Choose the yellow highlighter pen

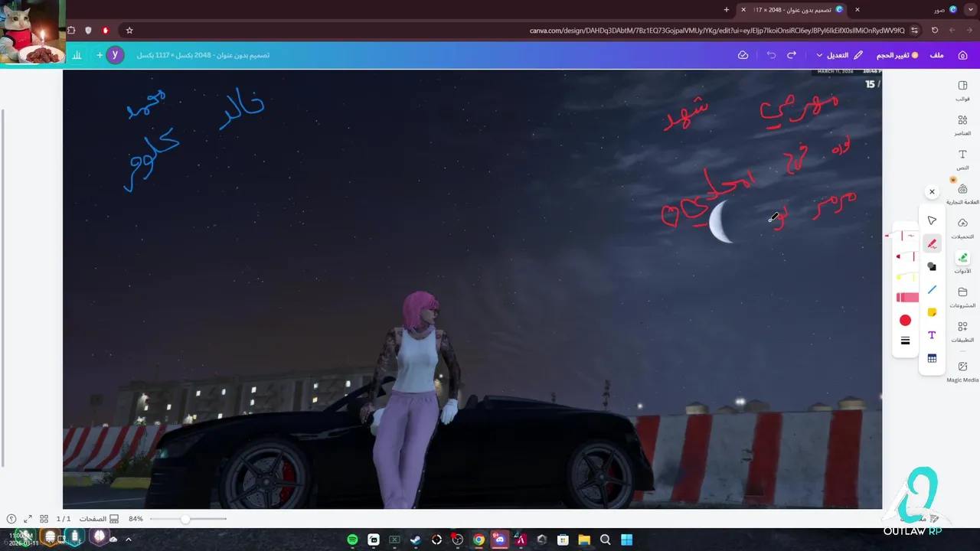pos(905,277)
